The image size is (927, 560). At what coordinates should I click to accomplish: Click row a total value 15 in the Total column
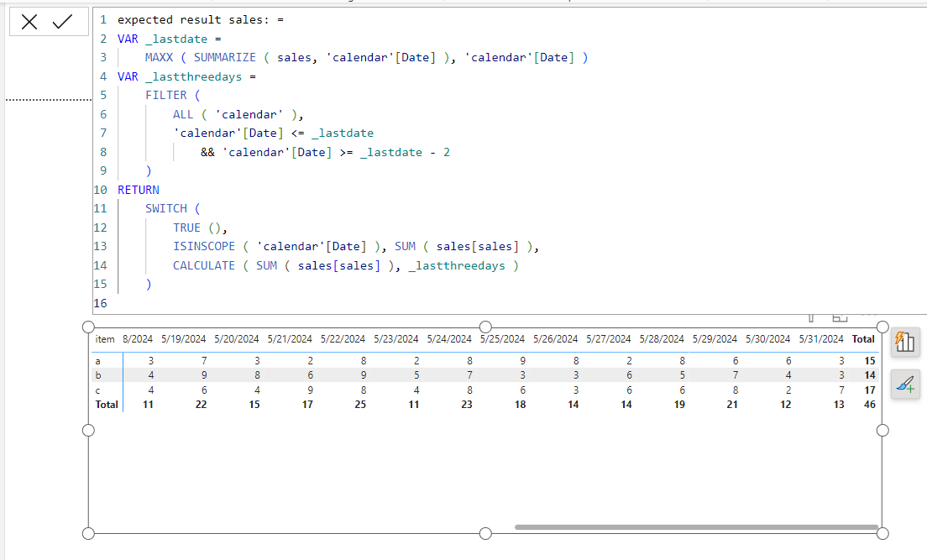[x=870, y=361]
